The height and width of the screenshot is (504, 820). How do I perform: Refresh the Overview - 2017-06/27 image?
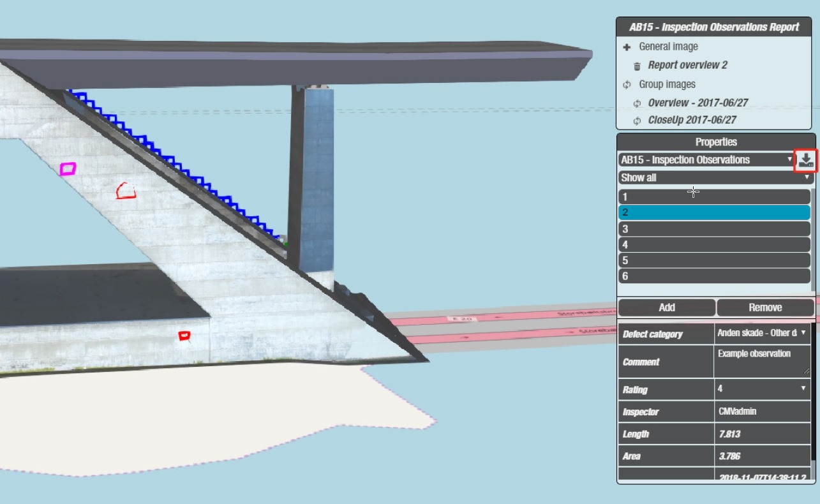point(637,103)
